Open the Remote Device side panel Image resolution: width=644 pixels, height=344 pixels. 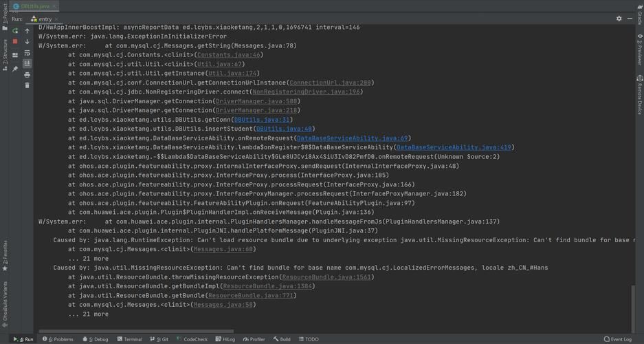(x=639, y=95)
